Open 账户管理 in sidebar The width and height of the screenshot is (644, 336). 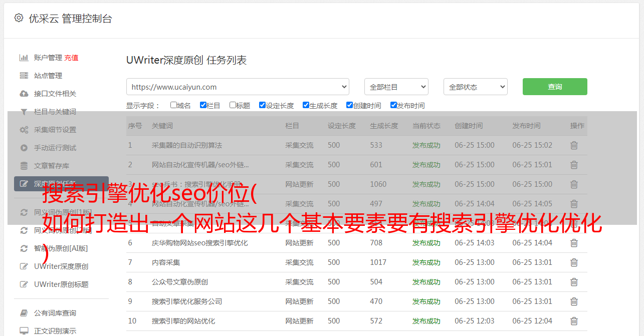tap(48, 58)
